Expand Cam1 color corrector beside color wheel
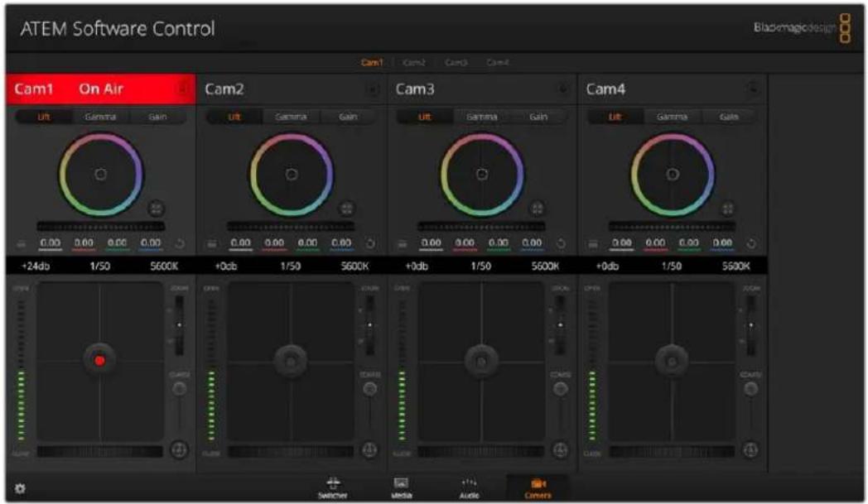Viewport: 868px width, 504px height. pos(156,209)
